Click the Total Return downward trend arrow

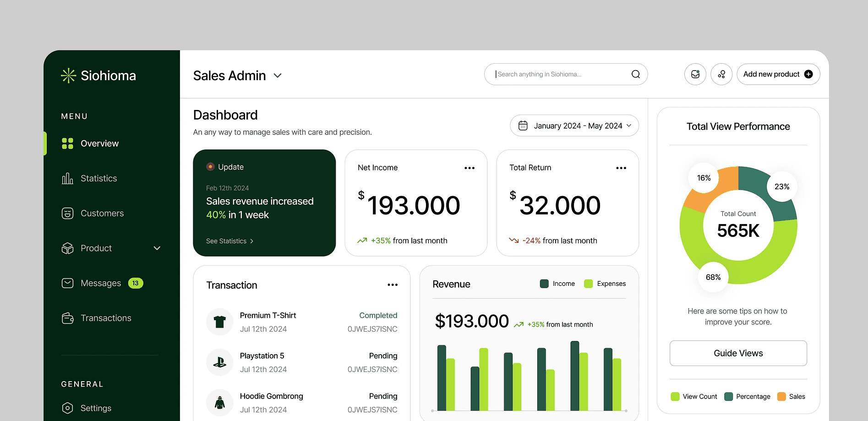[514, 241]
